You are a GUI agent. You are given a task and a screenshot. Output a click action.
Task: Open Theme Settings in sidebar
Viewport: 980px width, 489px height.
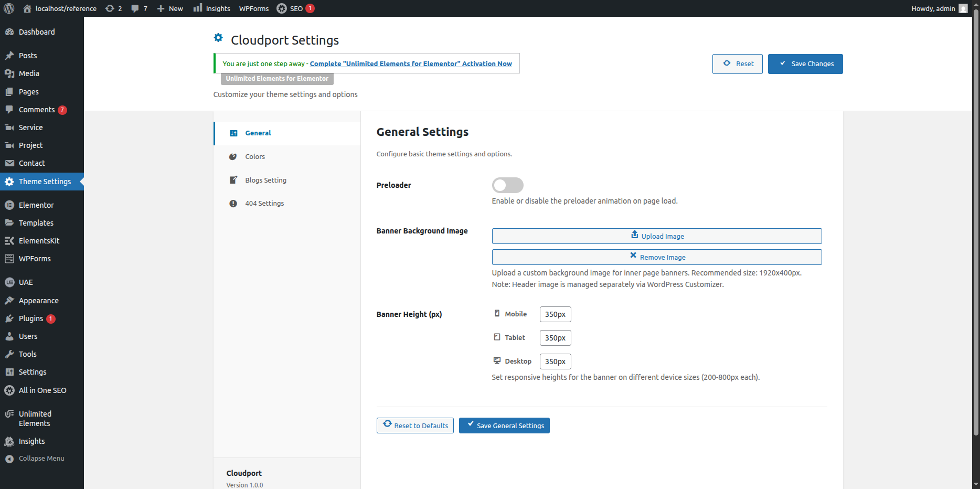pos(42,182)
